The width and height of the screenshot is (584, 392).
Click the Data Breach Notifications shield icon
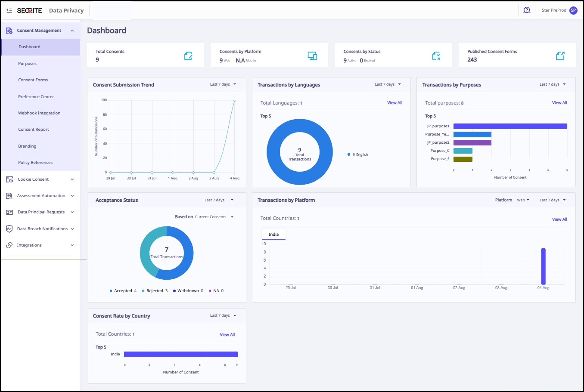click(9, 229)
